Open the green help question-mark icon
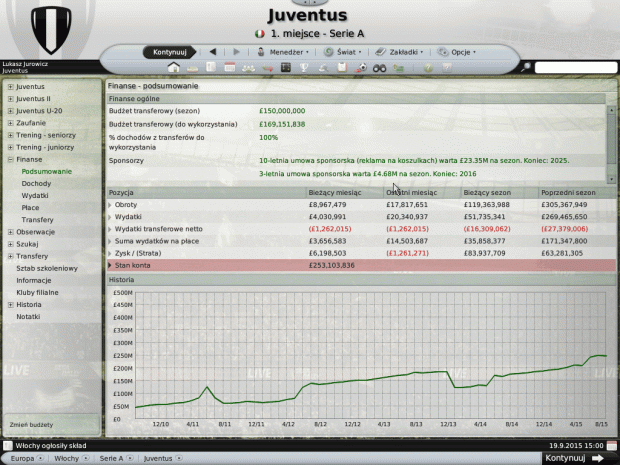The width and height of the screenshot is (620, 465). 428,68
